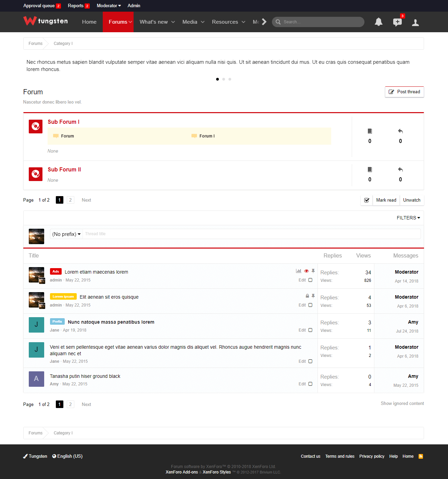The height and width of the screenshot is (479, 448).
Task: Click the user account profile icon
Action: coord(415,23)
